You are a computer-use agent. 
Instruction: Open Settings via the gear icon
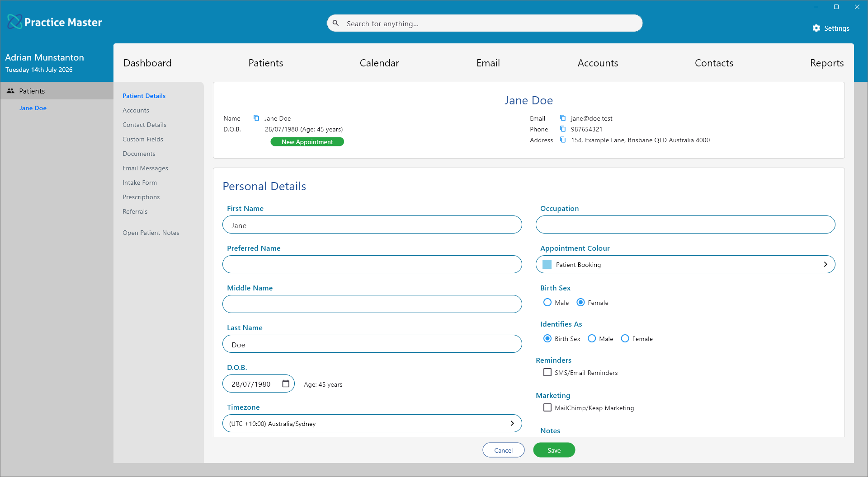[x=816, y=28]
